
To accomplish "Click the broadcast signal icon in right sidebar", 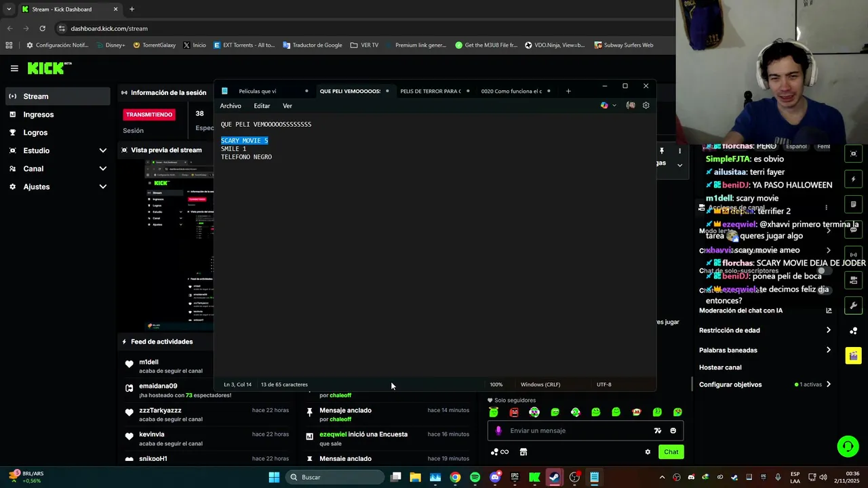I will (854, 255).
